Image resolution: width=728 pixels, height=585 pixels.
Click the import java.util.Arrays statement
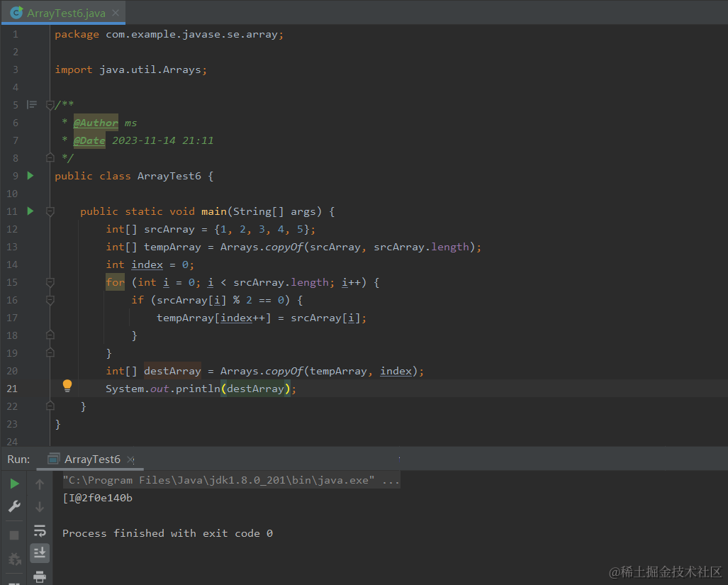(x=131, y=69)
